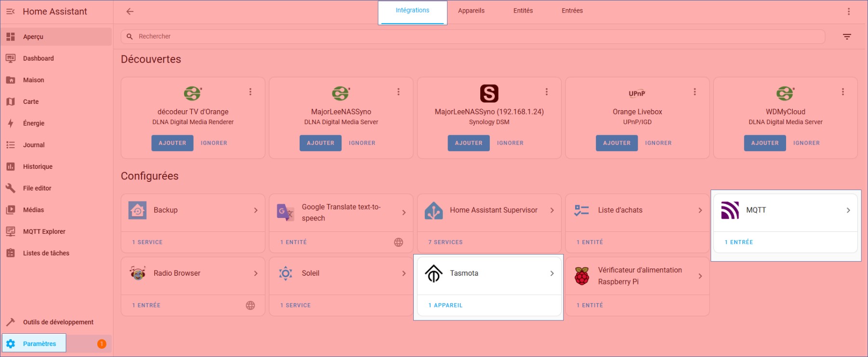Ignore the MajorLeeNASSyno DLNA discovery

[362, 143]
